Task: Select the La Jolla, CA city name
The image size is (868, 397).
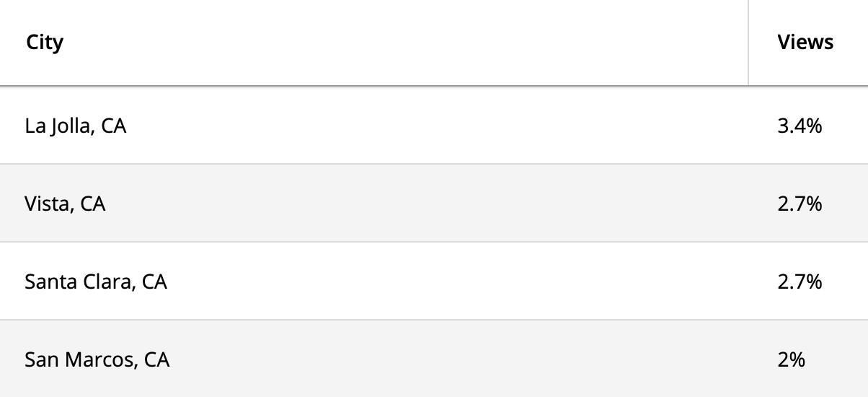Action: coord(75,126)
